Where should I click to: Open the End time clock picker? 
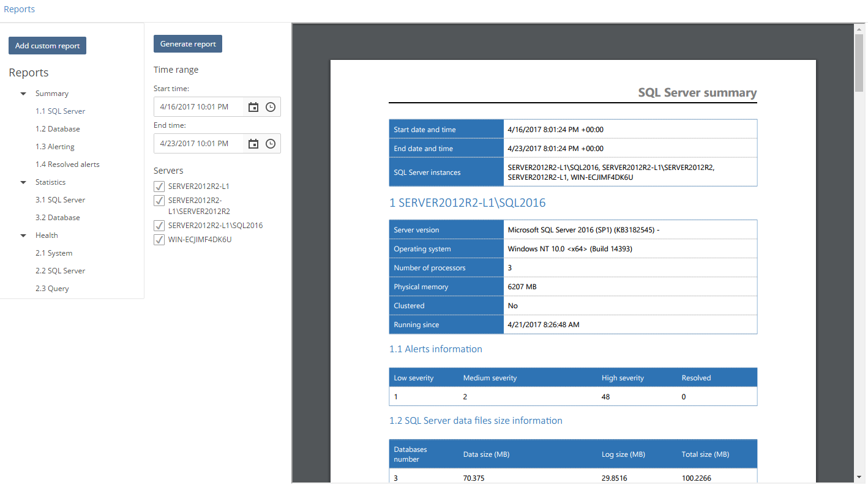270,143
